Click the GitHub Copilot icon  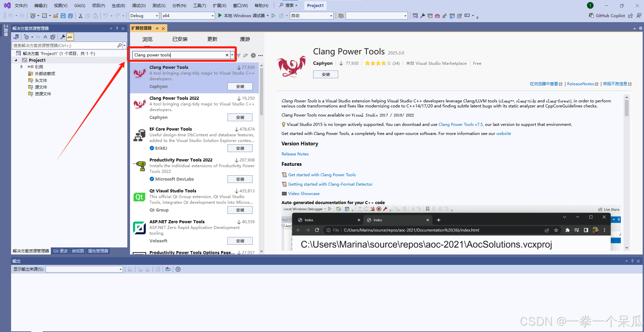(x=591, y=15)
